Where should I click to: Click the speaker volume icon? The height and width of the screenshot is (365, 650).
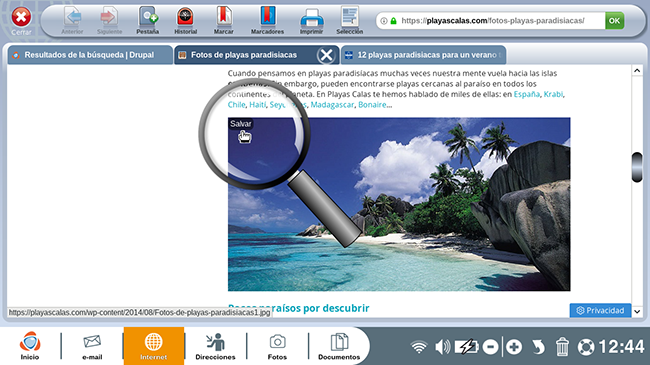click(442, 347)
